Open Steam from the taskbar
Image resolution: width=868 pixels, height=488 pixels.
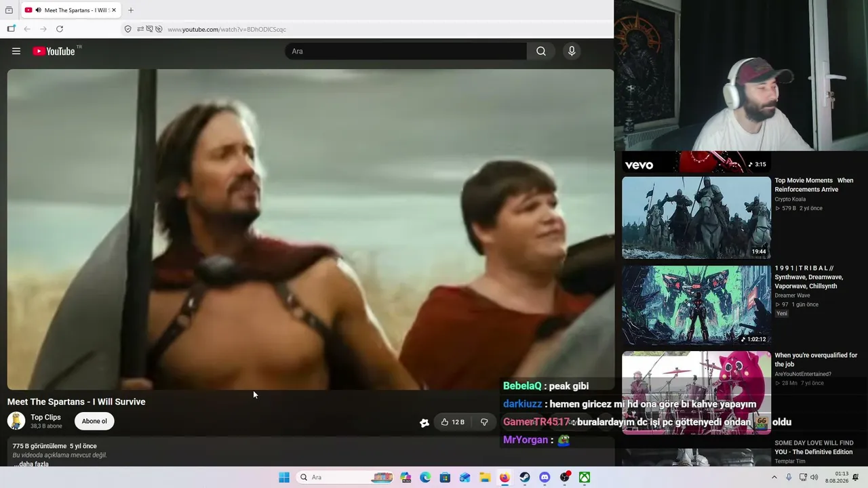525,477
